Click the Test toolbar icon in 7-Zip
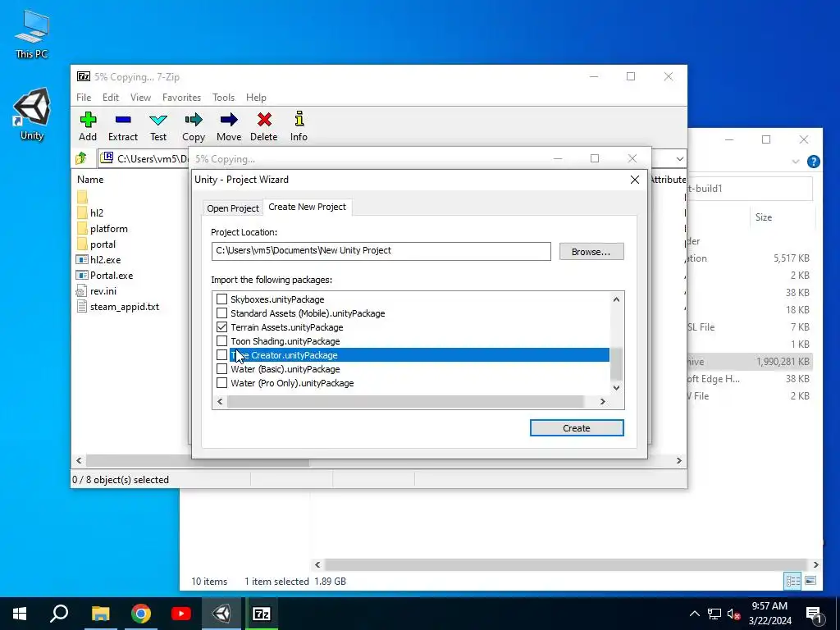Viewport: 840px width, 630px height. click(158, 120)
